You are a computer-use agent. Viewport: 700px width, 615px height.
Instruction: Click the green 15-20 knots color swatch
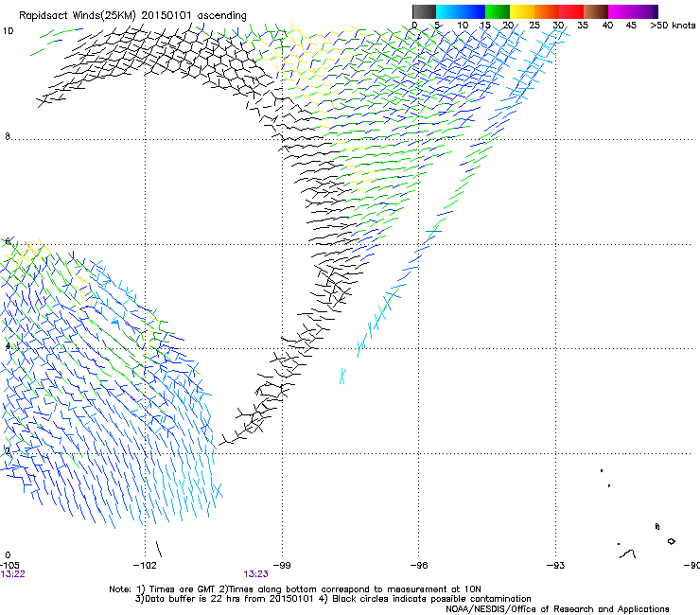[498, 11]
